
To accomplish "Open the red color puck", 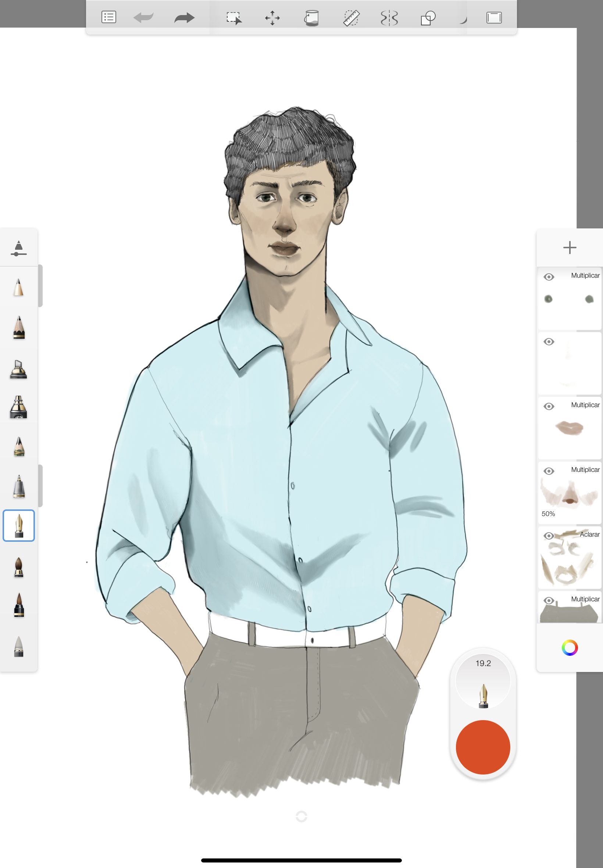I will (x=483, y=747).
